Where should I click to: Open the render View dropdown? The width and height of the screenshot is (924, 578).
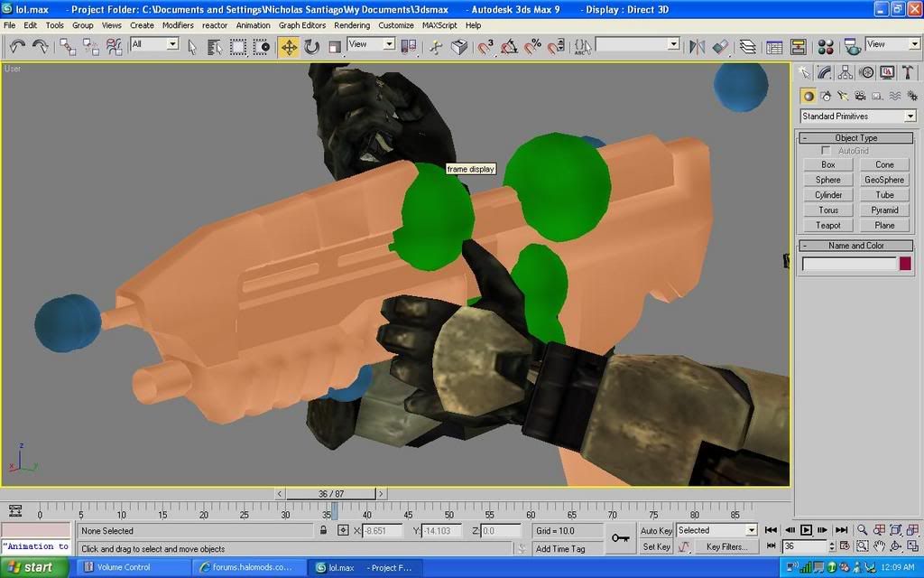tap(892, 43)
